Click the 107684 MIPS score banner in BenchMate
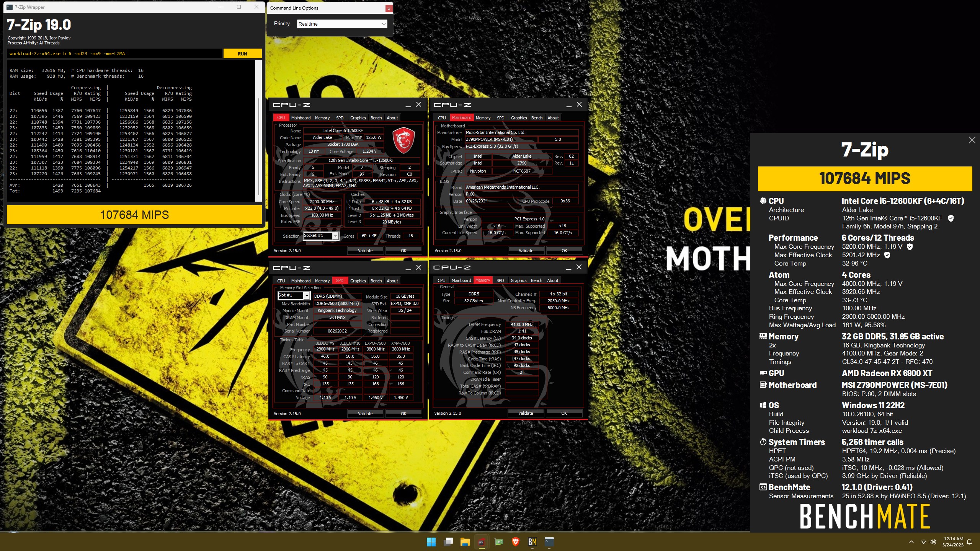980x551 pixels. [865, 179]
